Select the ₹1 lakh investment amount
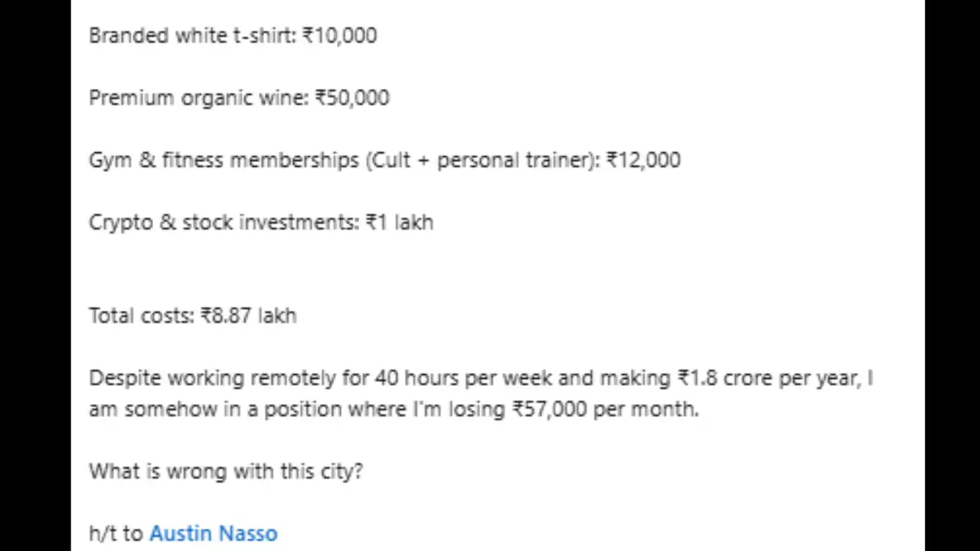 click(x=400, y=222)
